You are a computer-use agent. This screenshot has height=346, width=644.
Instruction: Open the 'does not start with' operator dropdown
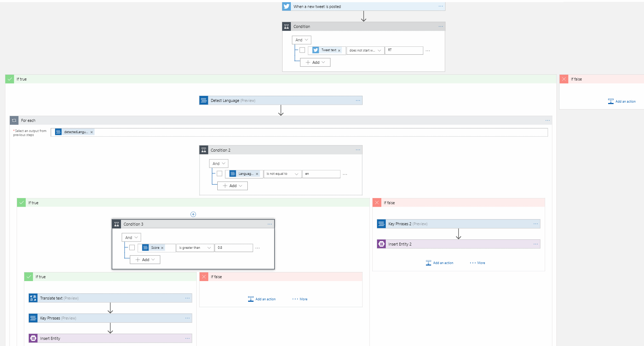point(365,50)
